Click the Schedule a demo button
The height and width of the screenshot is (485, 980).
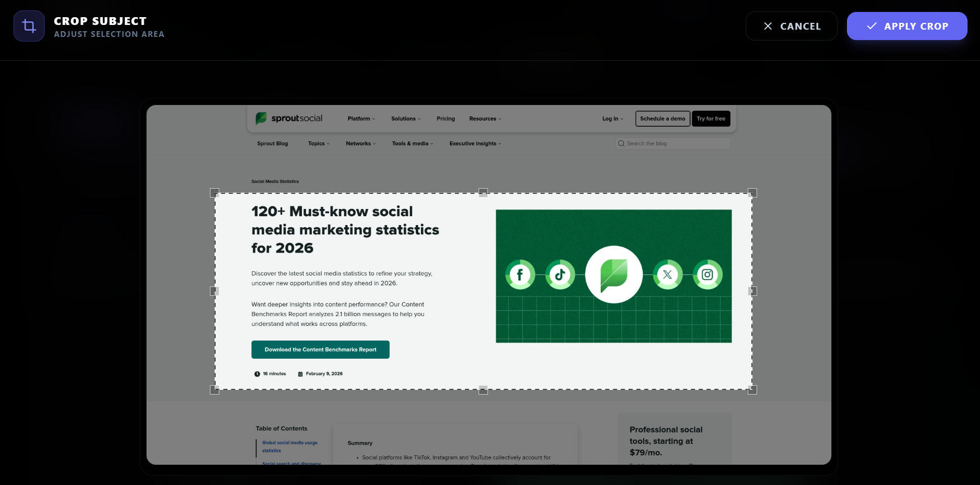click(x=663, y=119)
